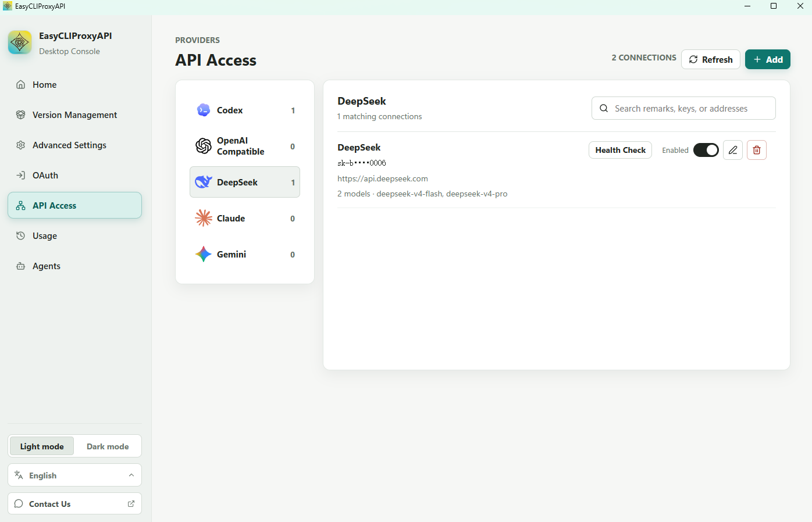
Task: Click the magnifier icon in search box
Action: point(604,108)
